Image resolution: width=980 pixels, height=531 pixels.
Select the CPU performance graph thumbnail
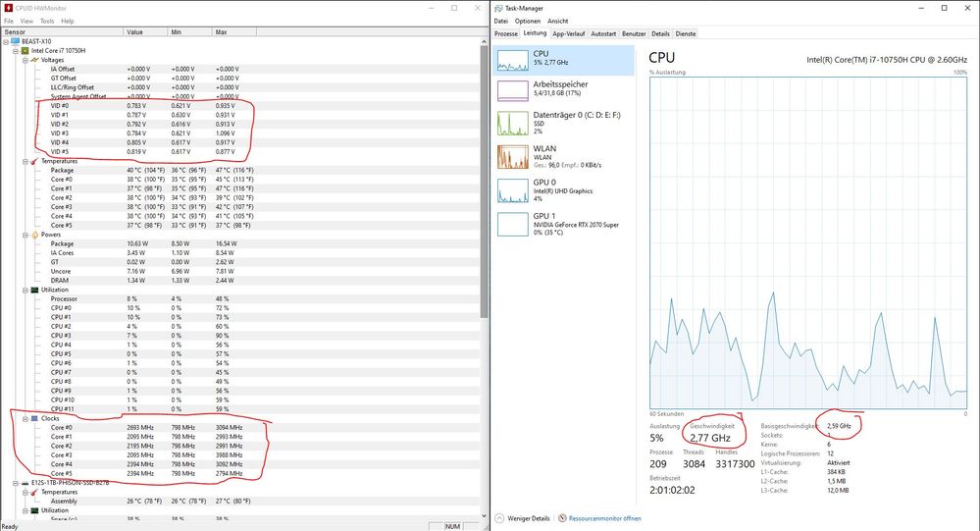[x=512, y=60]
